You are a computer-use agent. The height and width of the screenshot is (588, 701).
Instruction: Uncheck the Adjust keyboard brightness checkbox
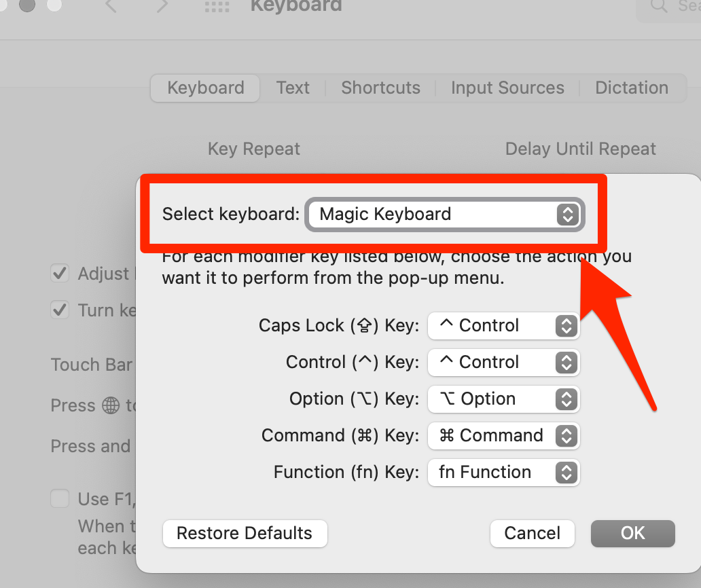point(60,273)
